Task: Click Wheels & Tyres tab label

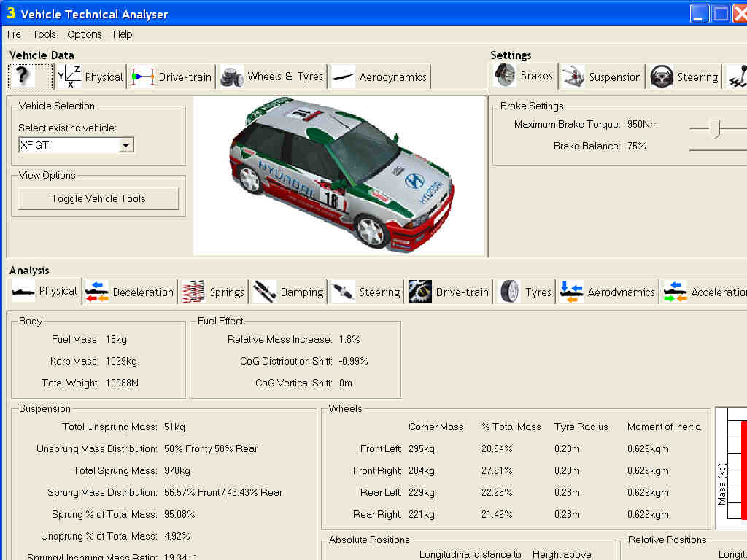Action: [x=285, y=77]
